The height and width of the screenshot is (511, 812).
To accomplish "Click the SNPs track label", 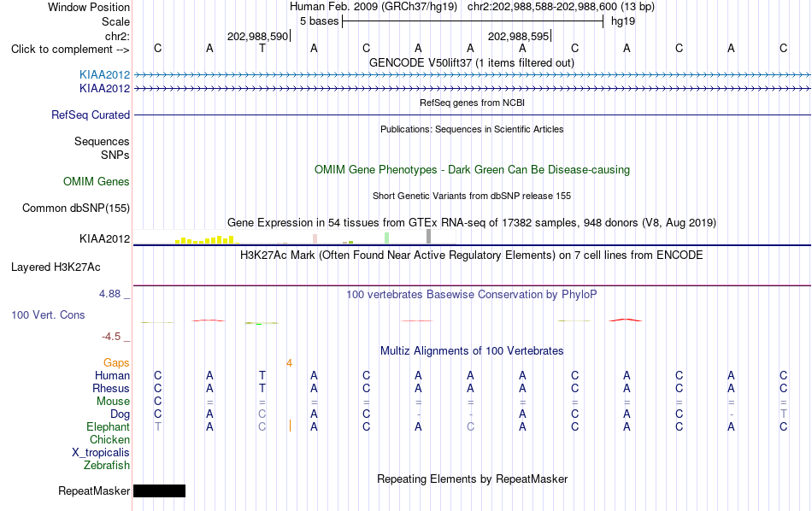I will pos(115,156).
